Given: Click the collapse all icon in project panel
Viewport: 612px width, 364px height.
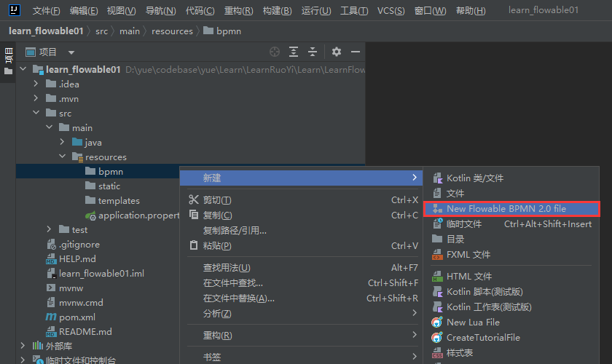Looking at the screenshot, I should (x=313, y=52).
